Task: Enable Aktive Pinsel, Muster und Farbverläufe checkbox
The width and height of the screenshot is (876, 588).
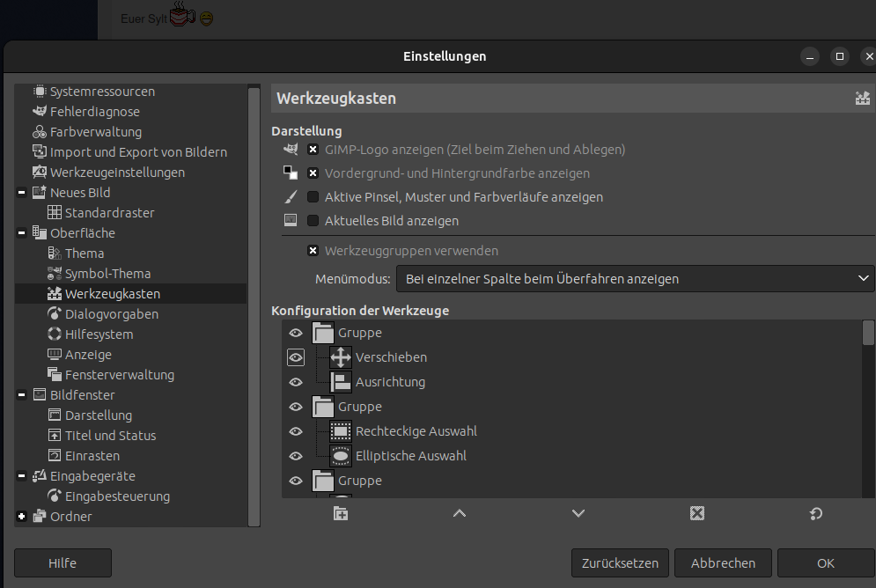Action: pyautogui.click(x=313, y=197)
